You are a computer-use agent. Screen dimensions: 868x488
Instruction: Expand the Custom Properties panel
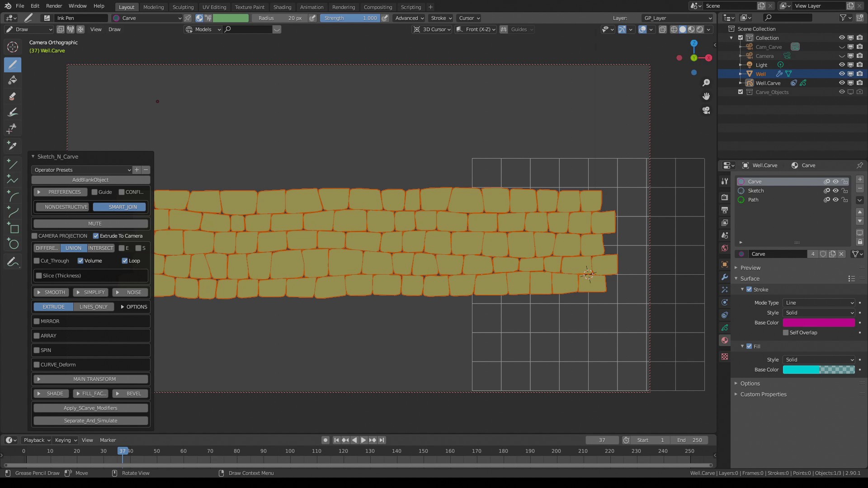763,394
